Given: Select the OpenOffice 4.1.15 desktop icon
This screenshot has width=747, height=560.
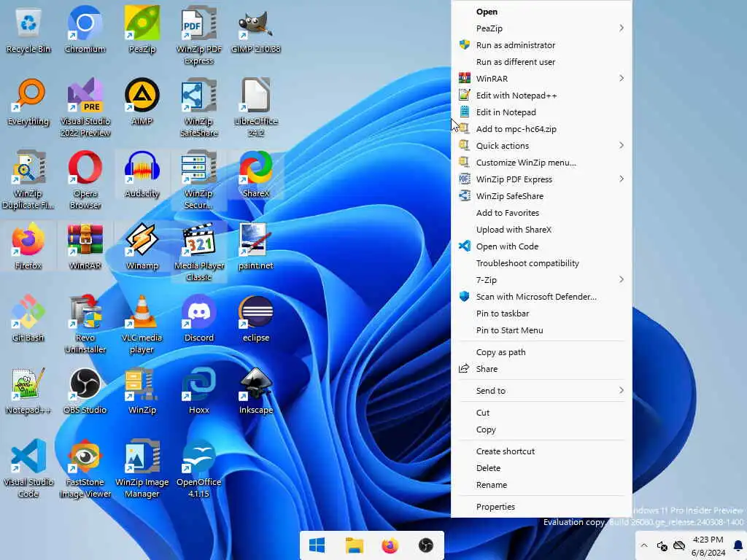Looking at the screenshot, I should tap(198, 468).
